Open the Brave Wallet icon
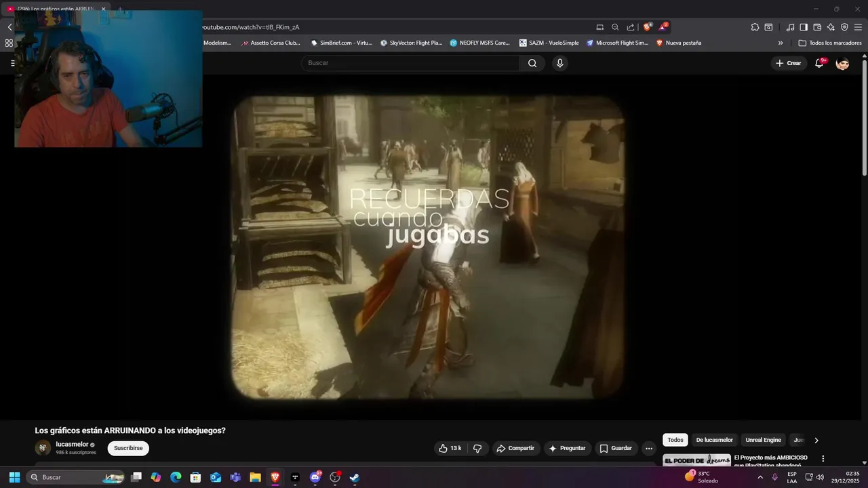This screenshot has width=868, height=488. tap(817, 27)
